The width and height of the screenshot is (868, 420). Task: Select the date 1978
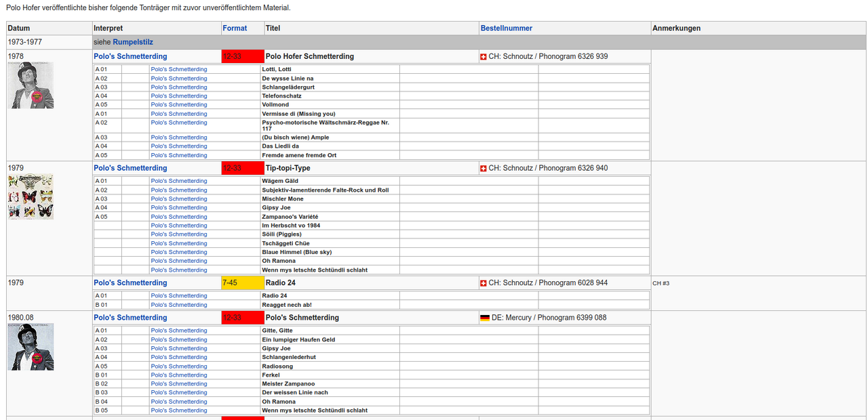[16, 56]
